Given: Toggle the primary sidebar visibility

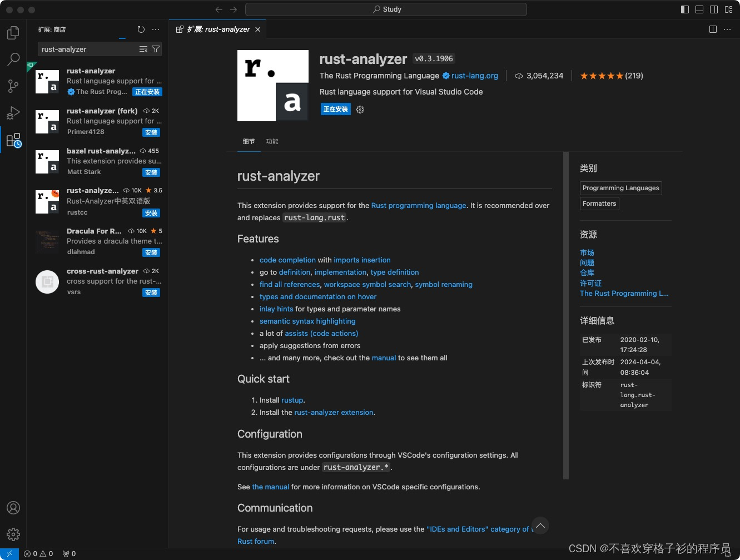Looking at the screenshot, I should (x=684, y=9).
